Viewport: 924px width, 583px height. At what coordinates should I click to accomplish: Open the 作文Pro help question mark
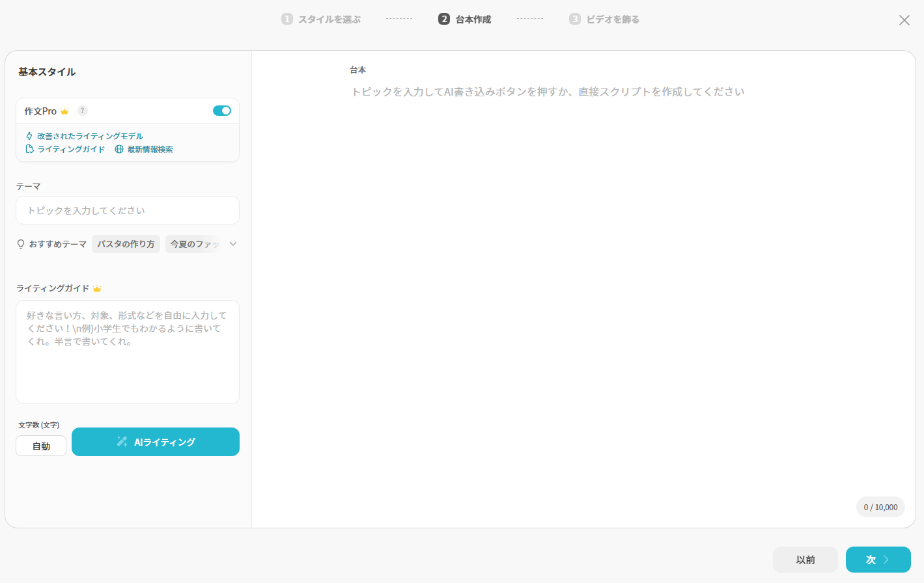pos(83,111)
